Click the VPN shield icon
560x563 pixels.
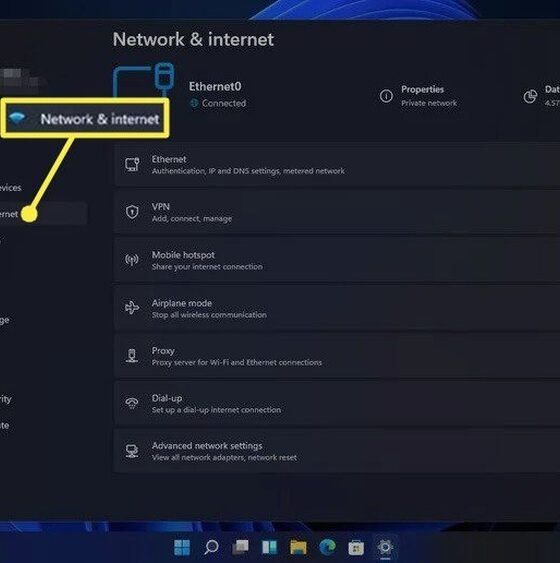(132, 212)
